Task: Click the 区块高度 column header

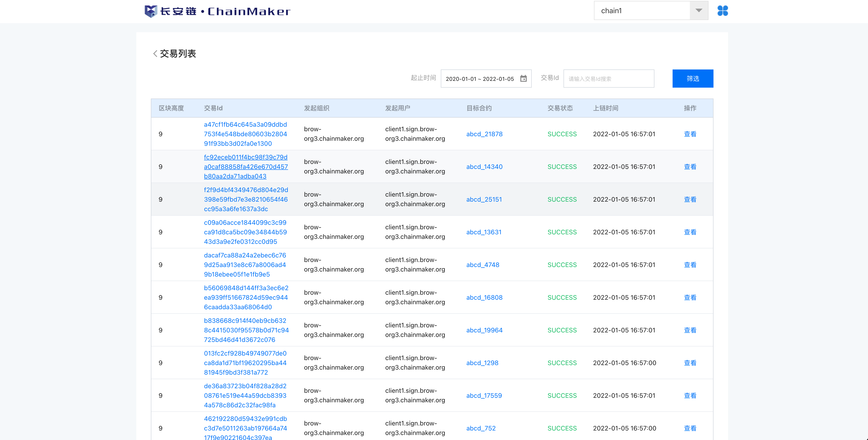Action: [171, 108]
